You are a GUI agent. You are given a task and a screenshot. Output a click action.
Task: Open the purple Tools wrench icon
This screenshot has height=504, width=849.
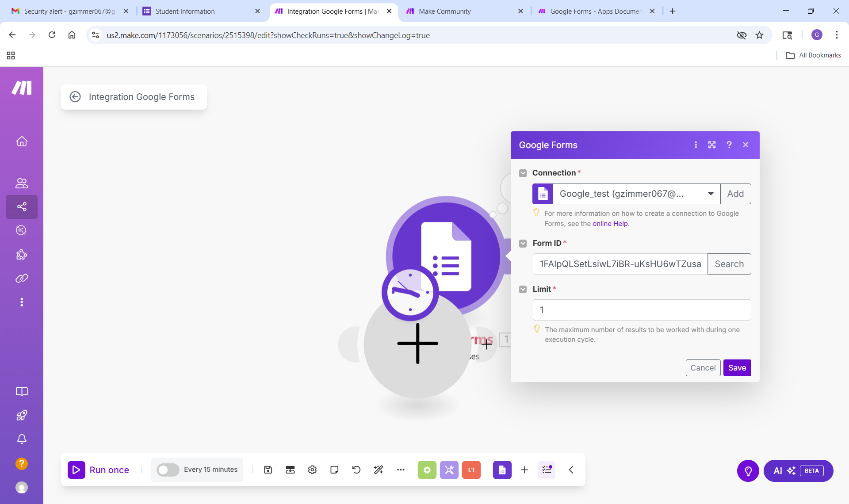pos(449,470)
